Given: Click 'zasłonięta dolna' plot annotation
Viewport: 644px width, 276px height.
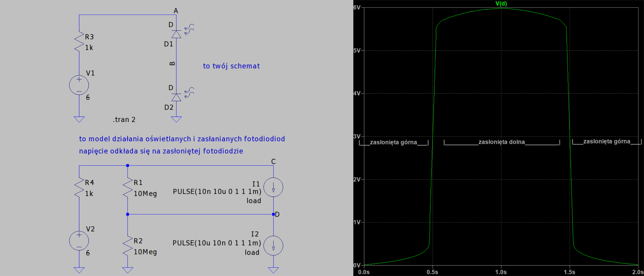Looking at the screenshot, I should point(502,142).
